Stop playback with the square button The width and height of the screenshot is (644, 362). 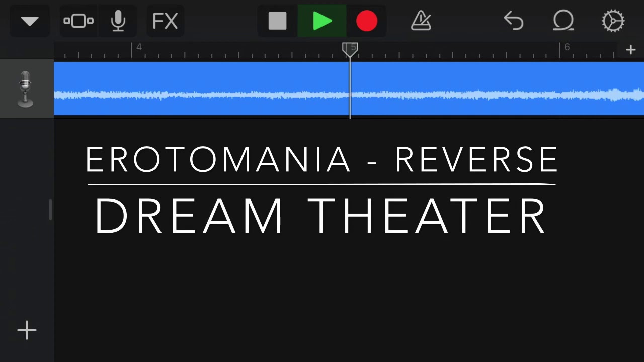coord(277,21)
